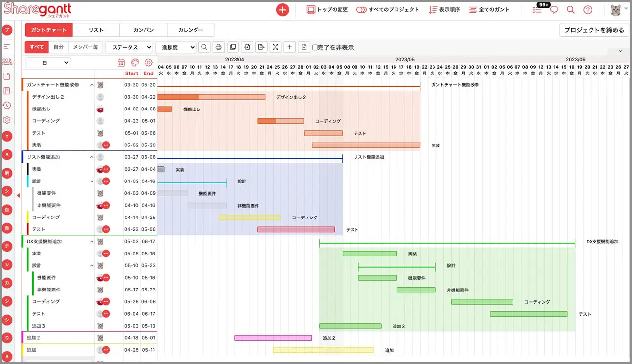Open the chat bubble notifications icon
The height and width of the screenshot is (364, 632).
554,10
